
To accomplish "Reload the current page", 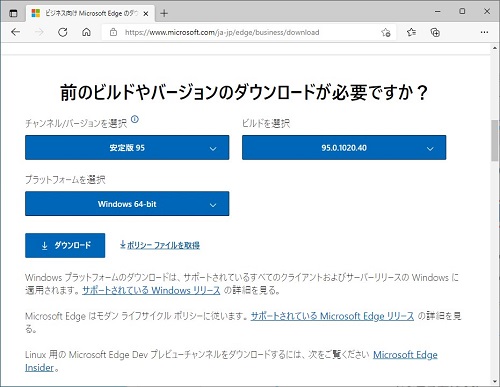I will tap(63, 32).
